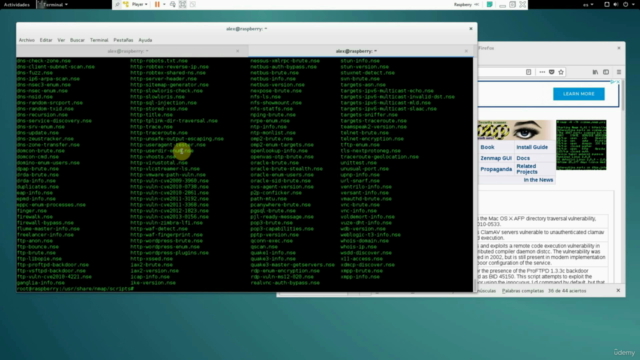Toggle the Firefox sidebar icon

point(606,72)
